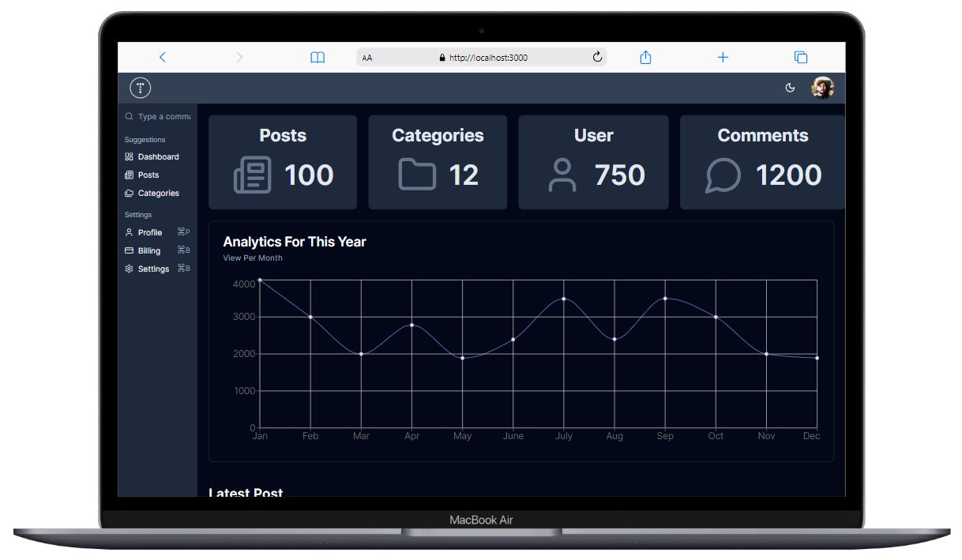Screen dimensions: 962x560
Task: Click the Comments speech bubble icon
Action: coord(723,175)
